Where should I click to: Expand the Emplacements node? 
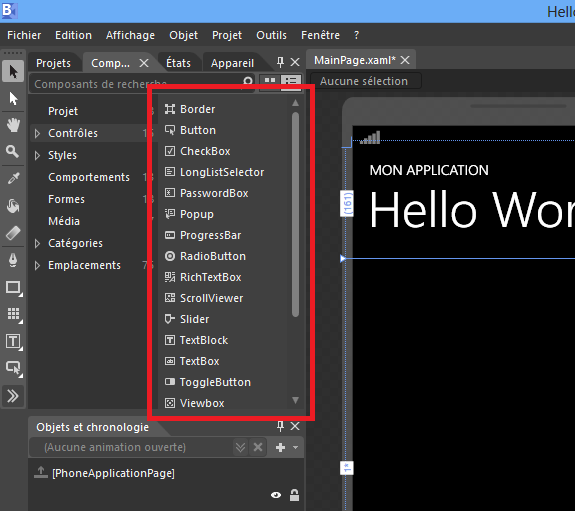pos(37,265)
